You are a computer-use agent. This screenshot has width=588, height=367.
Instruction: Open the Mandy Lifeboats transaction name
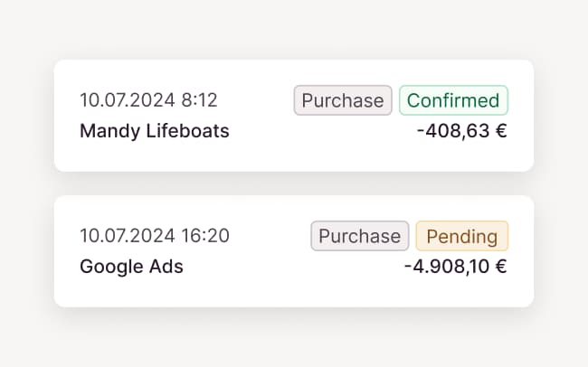pos(155,131)
